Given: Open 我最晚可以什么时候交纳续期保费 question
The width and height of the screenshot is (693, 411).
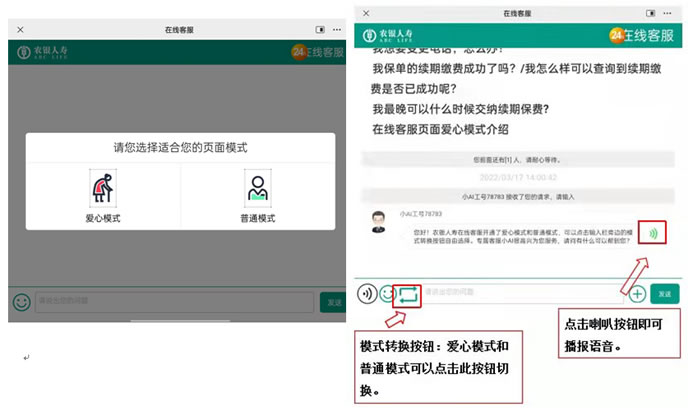Looking at the screenshot, I should point(460,109).
